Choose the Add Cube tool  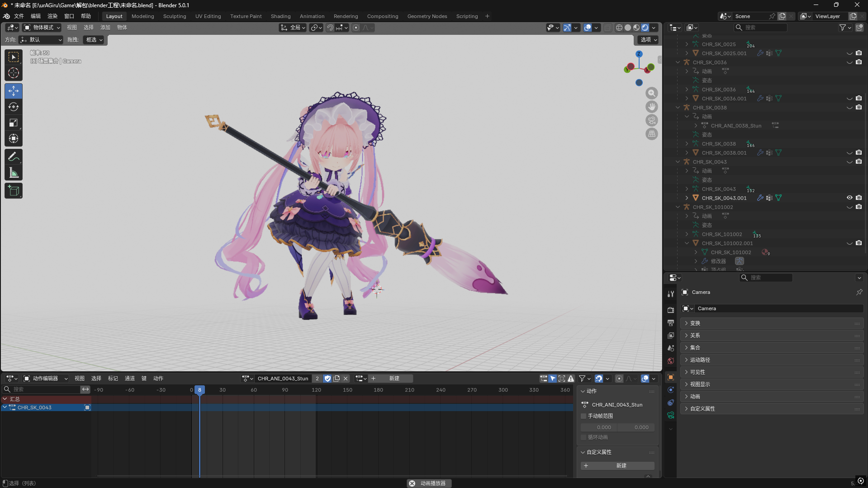pyautogui.click(x=14, y=191)
